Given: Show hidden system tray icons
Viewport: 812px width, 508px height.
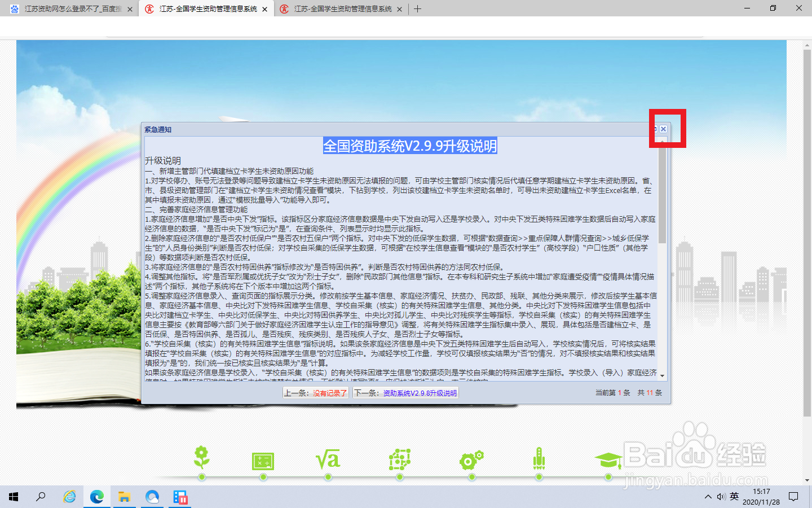Looking at the screenshot, I should [708, 497].
